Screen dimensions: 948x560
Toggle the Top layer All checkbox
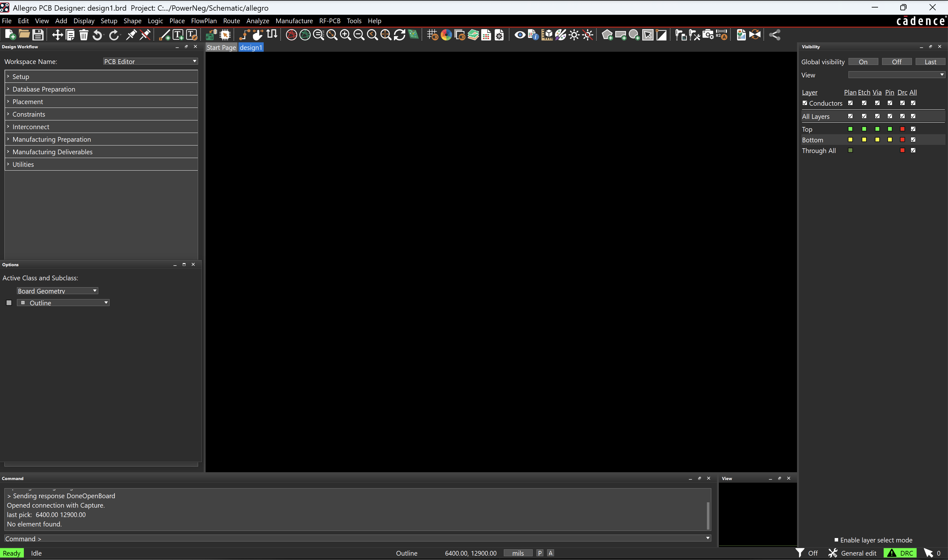[913, 129]
